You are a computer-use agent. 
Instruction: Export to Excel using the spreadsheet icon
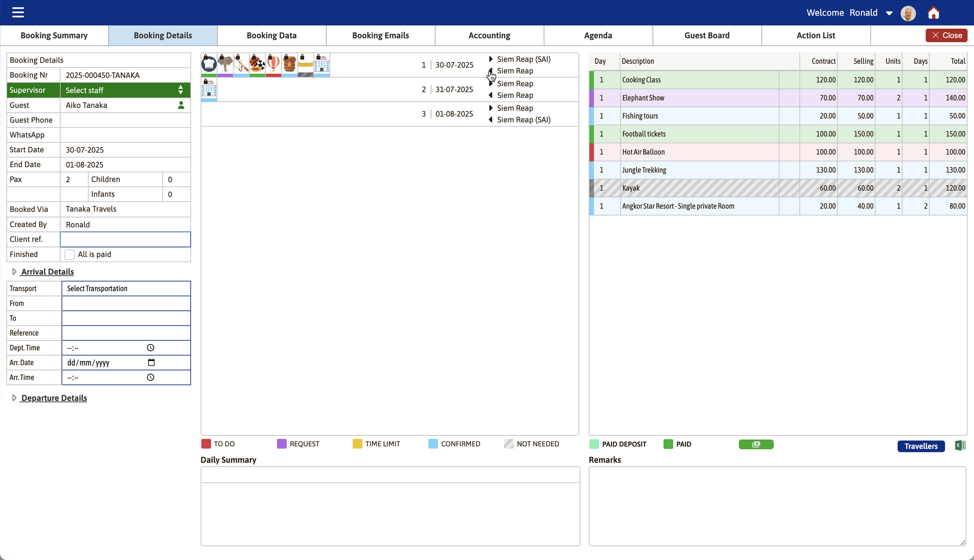pos(960,445)
